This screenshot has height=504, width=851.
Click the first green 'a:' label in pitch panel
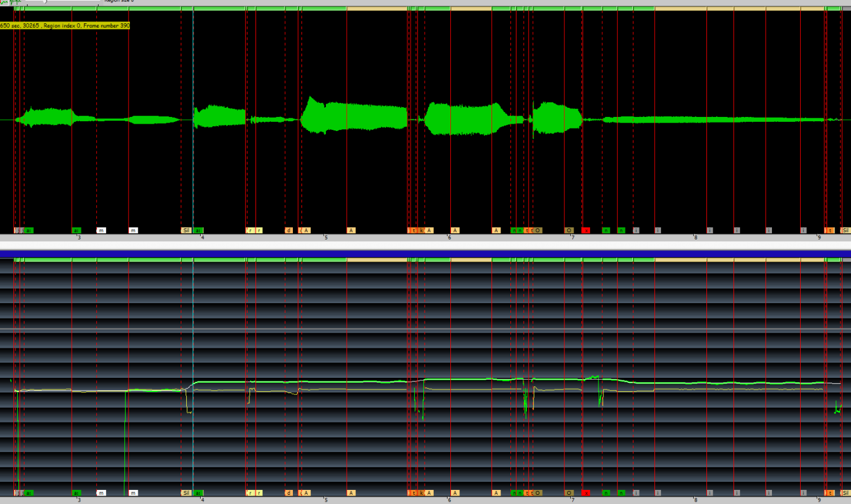[x=29, y=493]
